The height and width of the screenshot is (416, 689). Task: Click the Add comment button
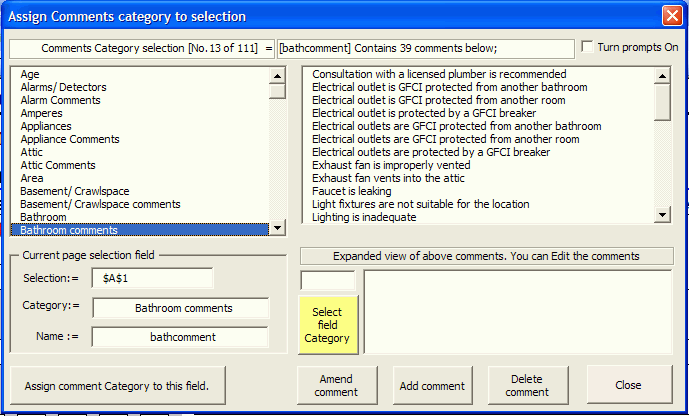click(x=432, y=386)
